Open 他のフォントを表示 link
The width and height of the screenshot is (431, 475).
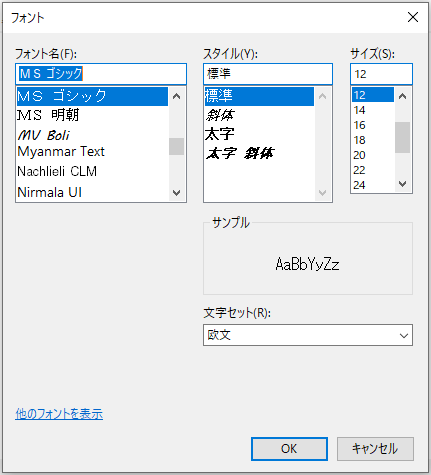tap(59, 414)
